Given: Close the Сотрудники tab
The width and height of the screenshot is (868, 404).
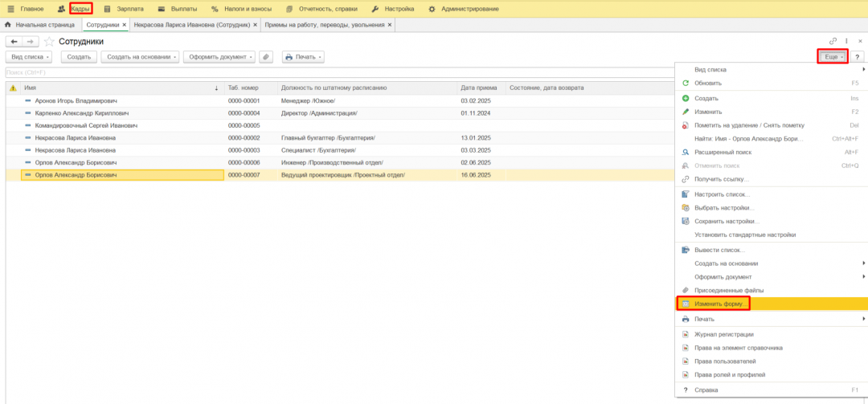Looking at the screenshot, I should (124, 25).
